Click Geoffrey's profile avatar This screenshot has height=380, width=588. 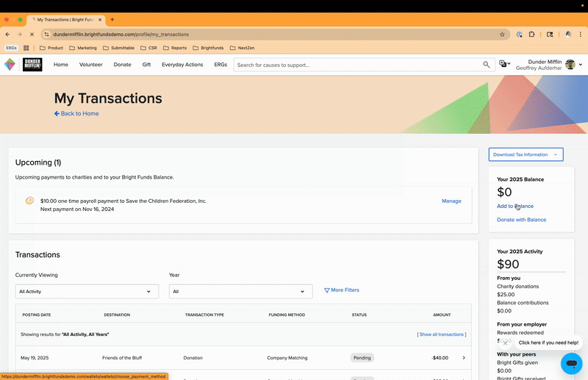tap(570, 65)
